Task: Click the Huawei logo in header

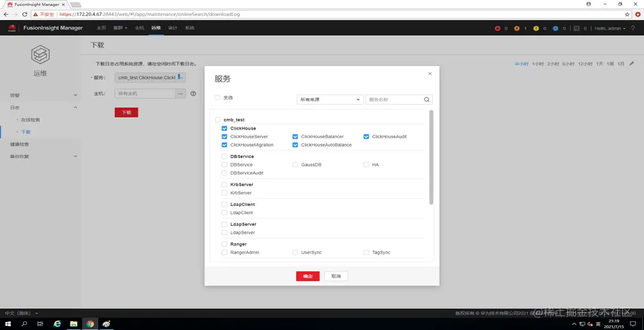Action: [12, 28]
